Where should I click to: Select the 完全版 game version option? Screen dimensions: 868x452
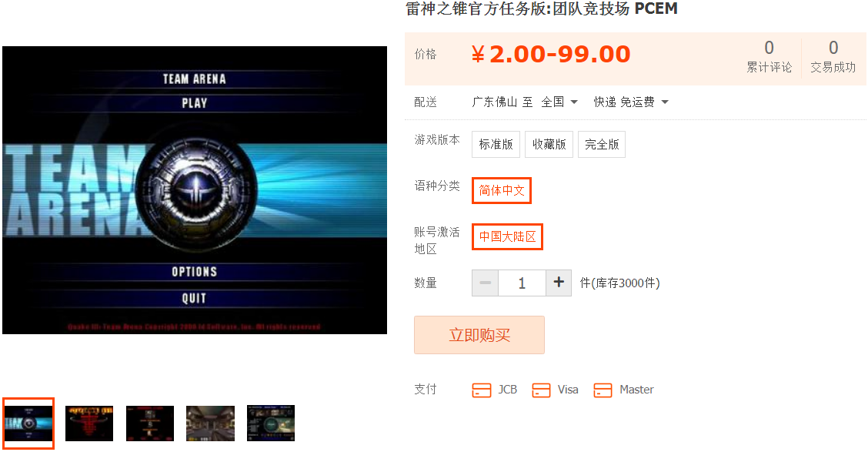[x=602, y=145]
